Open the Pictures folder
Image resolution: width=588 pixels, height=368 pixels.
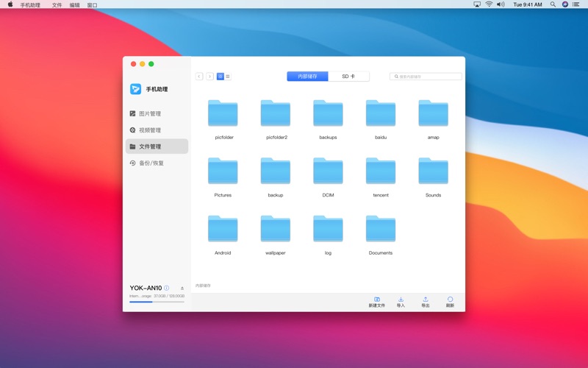click(223, 171)
